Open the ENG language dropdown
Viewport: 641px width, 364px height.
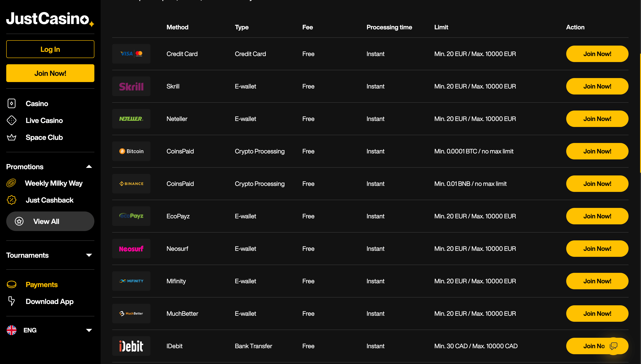tap(89, 330)
